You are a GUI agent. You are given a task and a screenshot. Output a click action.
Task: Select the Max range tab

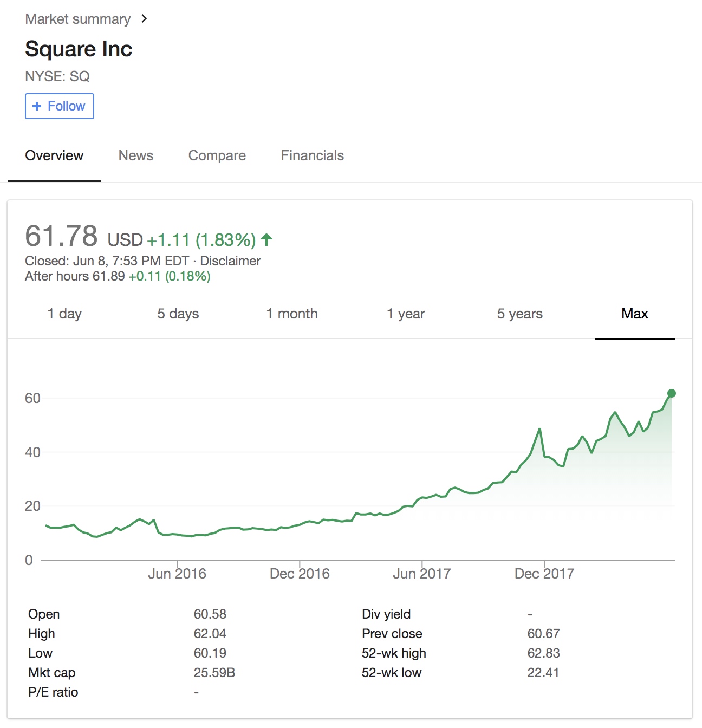click(x=635, y=314)
